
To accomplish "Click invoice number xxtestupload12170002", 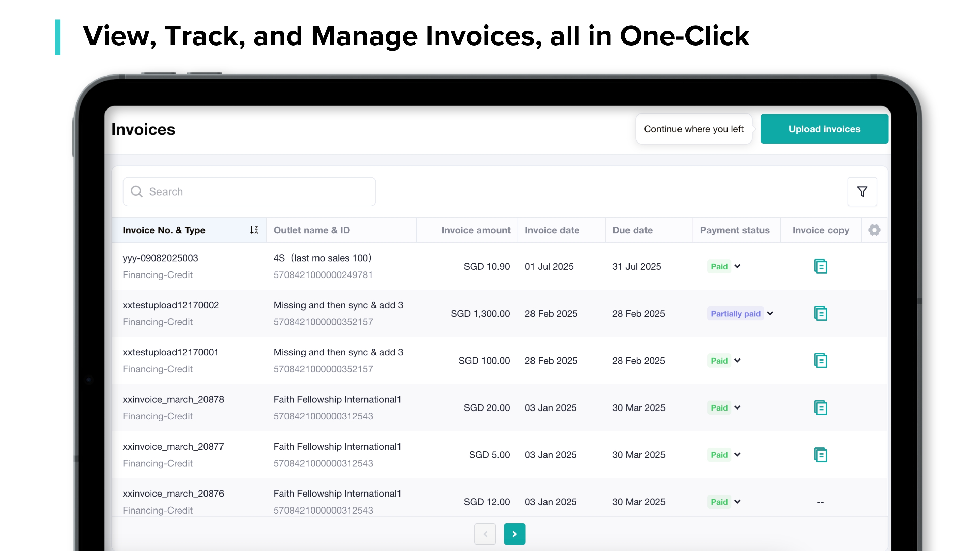I will click(170, 305).
